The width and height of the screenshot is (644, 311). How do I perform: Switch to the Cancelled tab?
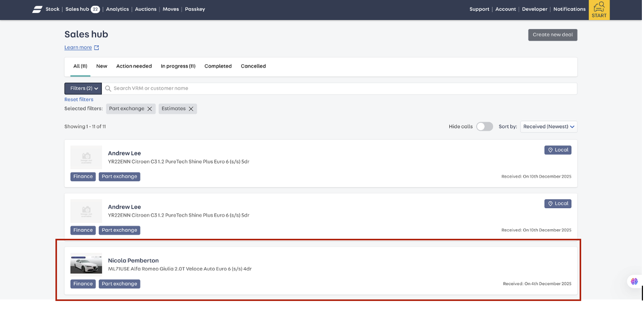pos(253,66)
